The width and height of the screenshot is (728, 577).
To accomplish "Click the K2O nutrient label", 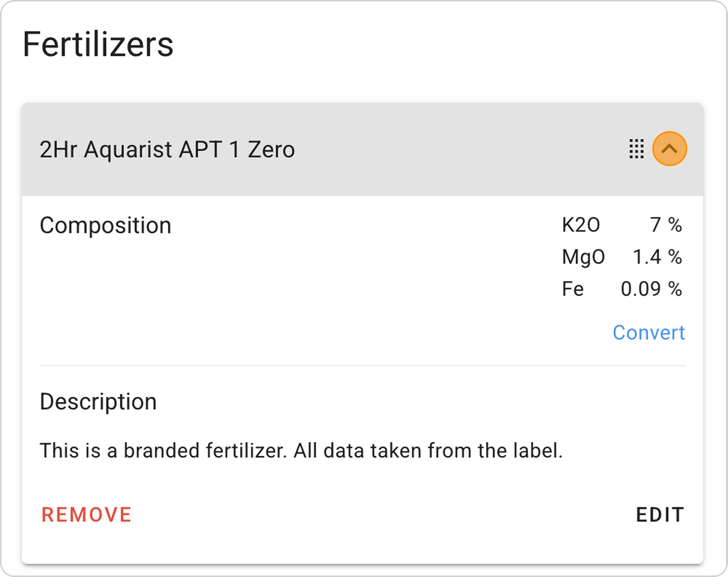I will [581, 225].
